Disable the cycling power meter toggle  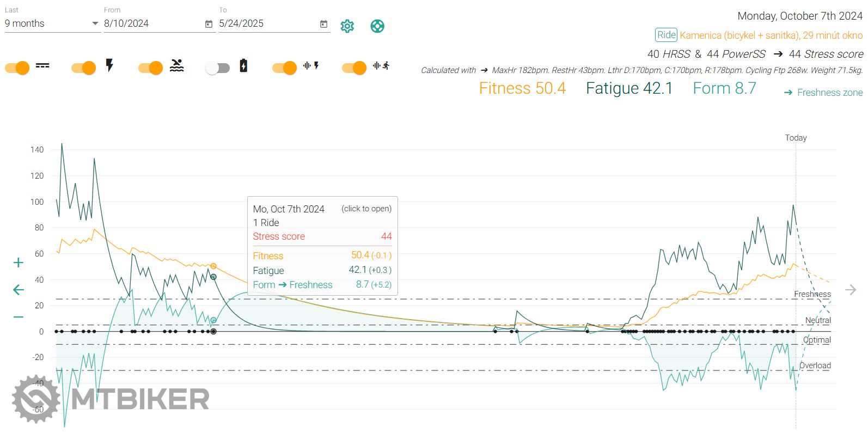(84, 68)
